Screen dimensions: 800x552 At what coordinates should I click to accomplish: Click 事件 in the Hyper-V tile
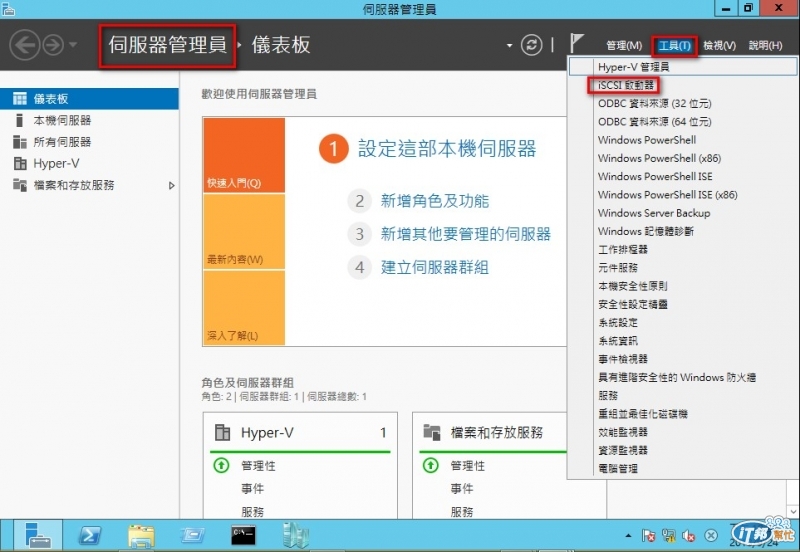(x=253, y=489)
